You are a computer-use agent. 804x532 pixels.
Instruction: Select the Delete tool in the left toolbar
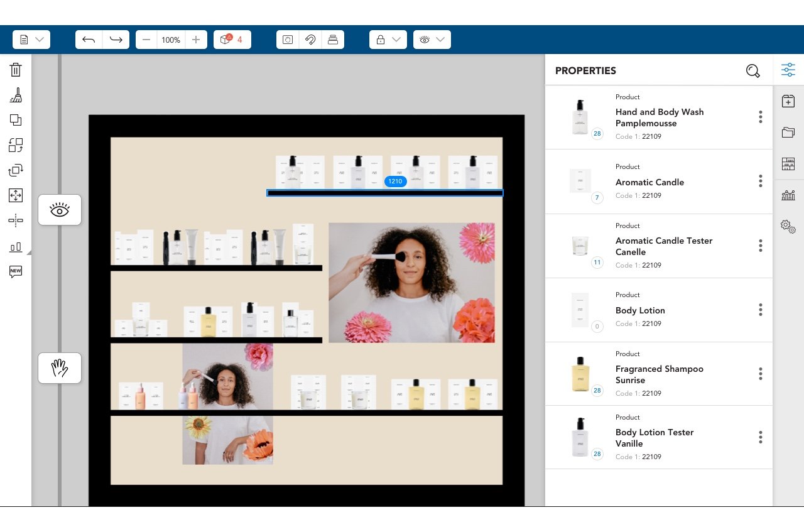(15, 70)
